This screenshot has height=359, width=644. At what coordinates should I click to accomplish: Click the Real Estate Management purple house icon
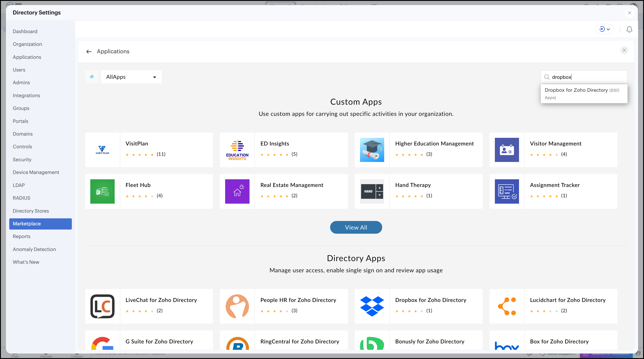click(x=237, y=191)
